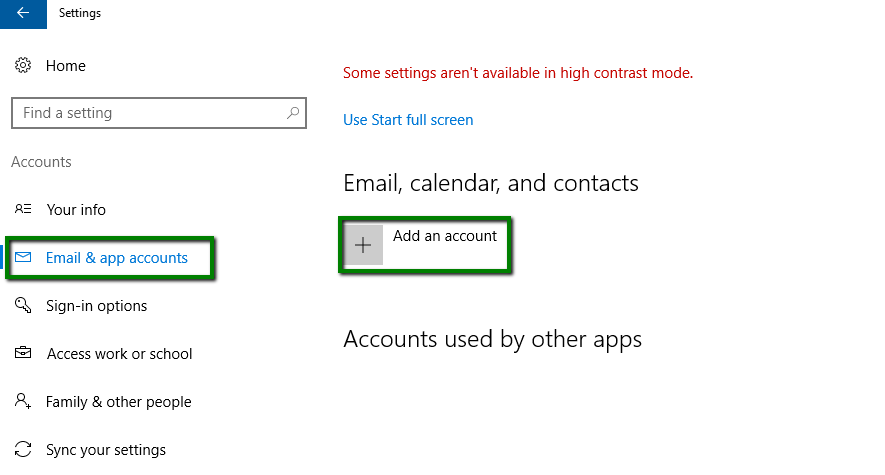
Task: Go to Sign-in options
Action: pyautogui.click(x=97, y=306)
